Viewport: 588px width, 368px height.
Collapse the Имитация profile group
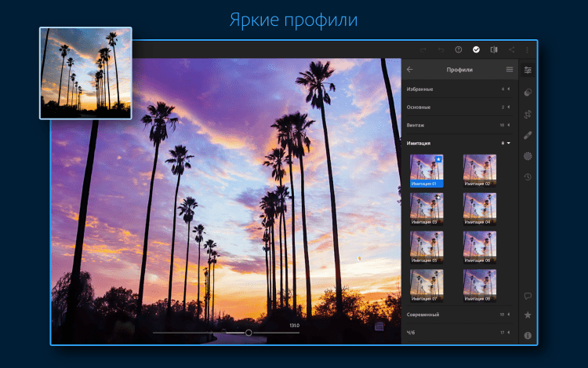click(507, 143)
